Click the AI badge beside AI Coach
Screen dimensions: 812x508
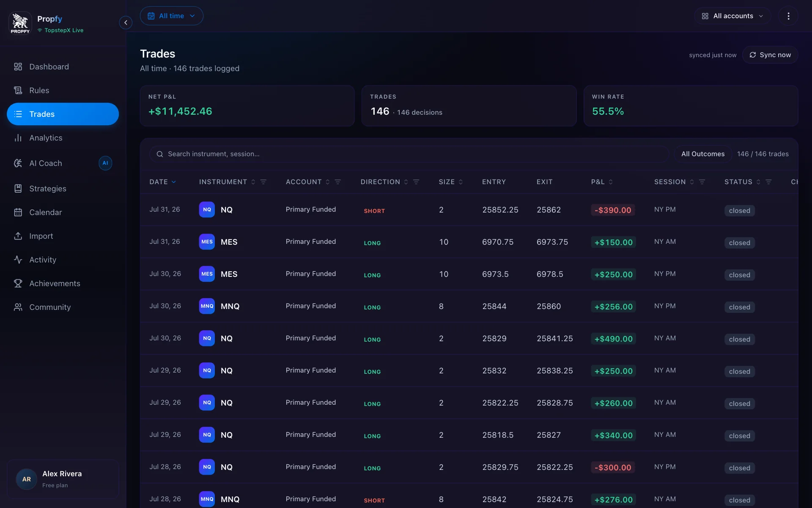(x=105, y=163)
